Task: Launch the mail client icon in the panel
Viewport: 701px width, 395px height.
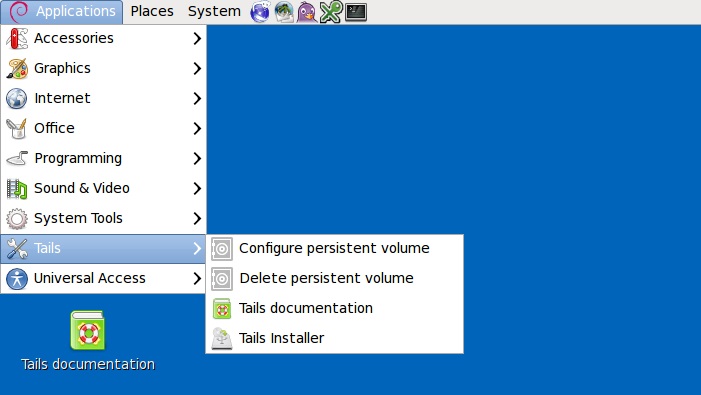Action: [284, 12]
